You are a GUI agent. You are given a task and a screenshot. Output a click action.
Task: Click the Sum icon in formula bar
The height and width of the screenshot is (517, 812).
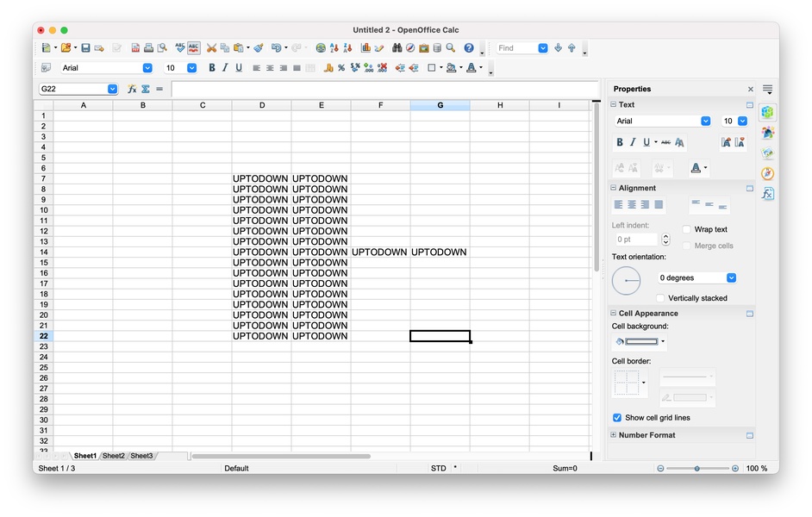(x=146, y=89)
